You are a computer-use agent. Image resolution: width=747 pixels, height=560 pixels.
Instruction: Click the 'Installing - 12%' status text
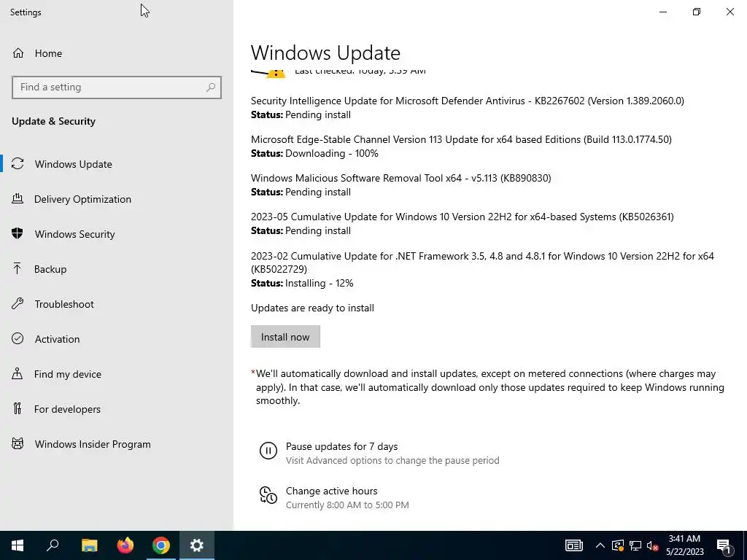(320, 283)
